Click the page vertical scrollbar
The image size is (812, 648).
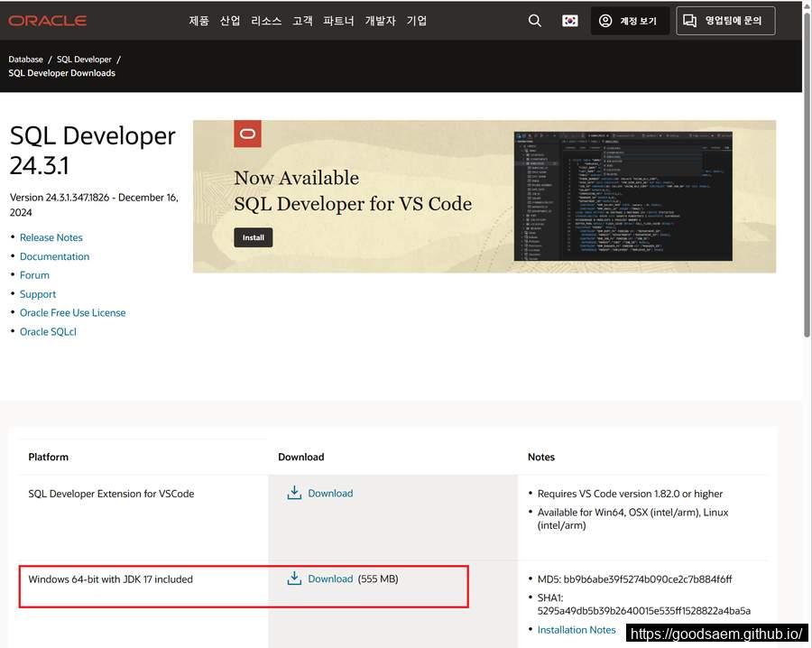tap(807, 176)
